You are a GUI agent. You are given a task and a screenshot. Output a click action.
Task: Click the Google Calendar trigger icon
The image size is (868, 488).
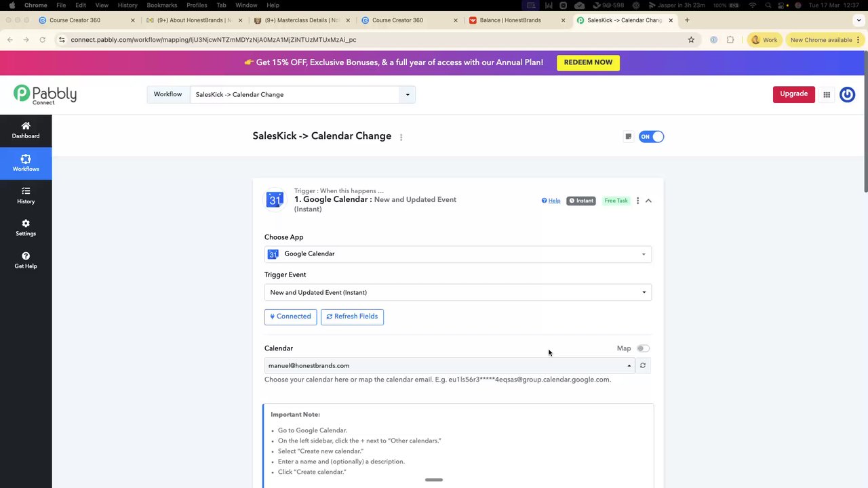(275, 200)
